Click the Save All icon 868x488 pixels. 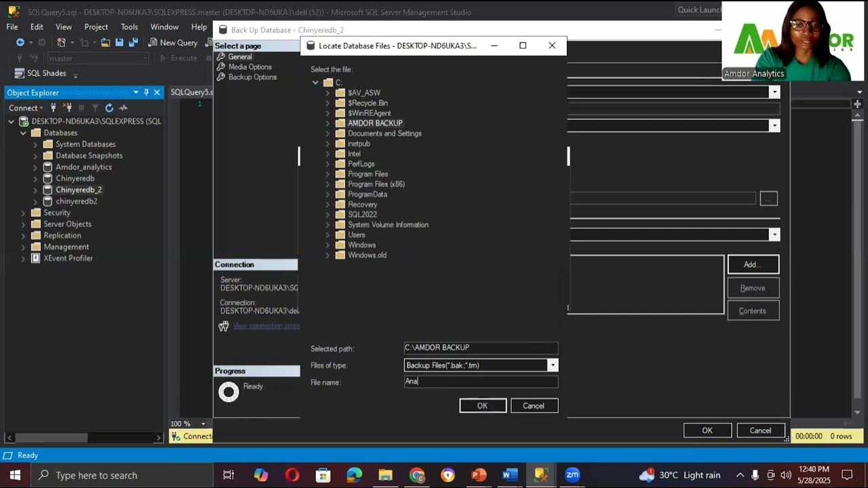(x=132, y=42)
